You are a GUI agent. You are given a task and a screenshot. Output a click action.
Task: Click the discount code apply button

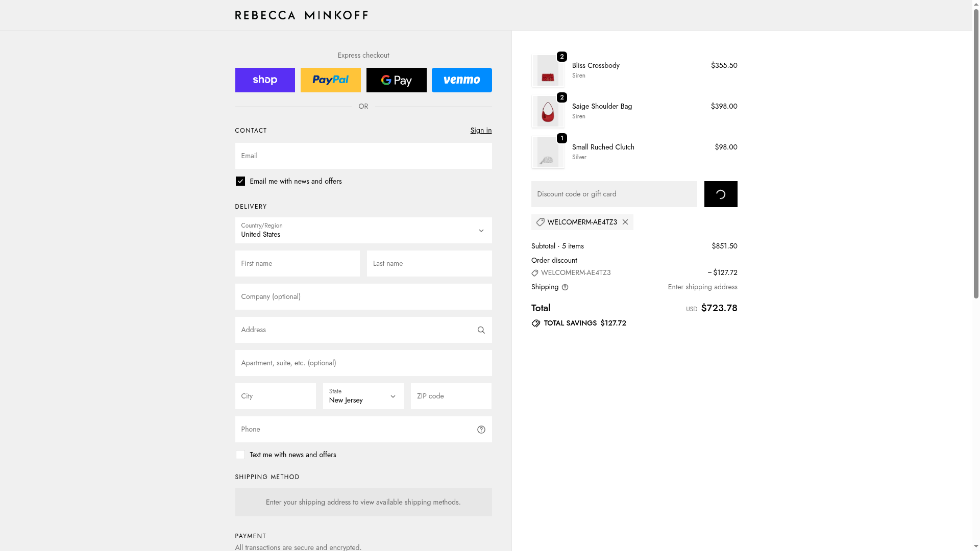pyautogui.click(x=720, y=194)
